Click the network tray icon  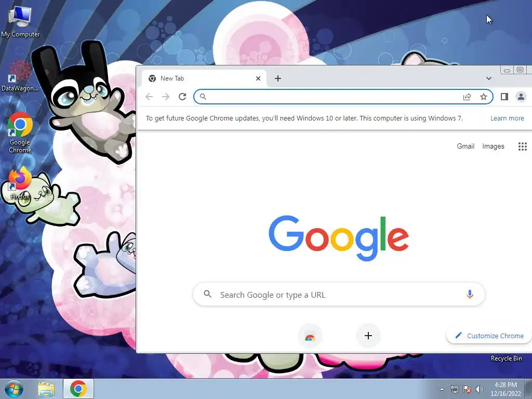[x=454, y=389]
